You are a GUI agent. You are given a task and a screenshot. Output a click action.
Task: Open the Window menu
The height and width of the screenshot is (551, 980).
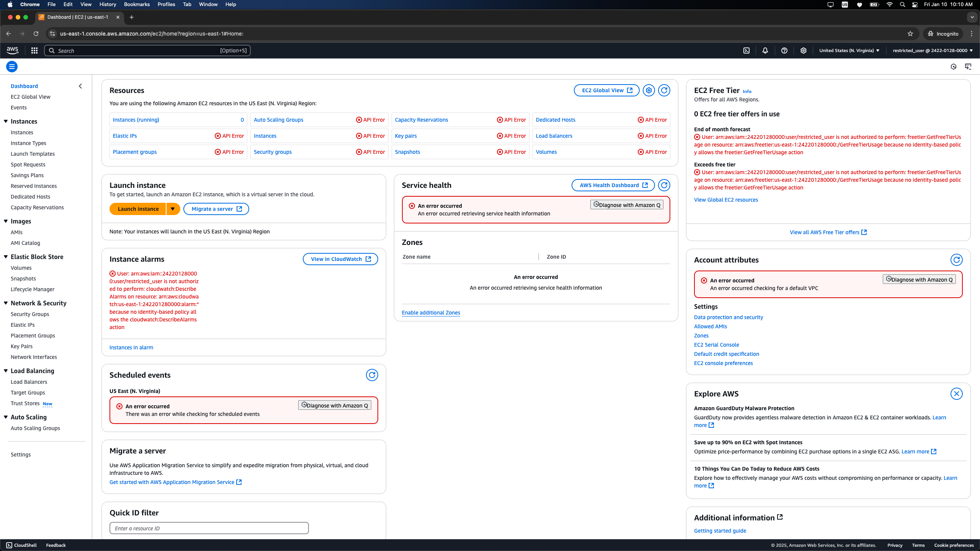208,4
